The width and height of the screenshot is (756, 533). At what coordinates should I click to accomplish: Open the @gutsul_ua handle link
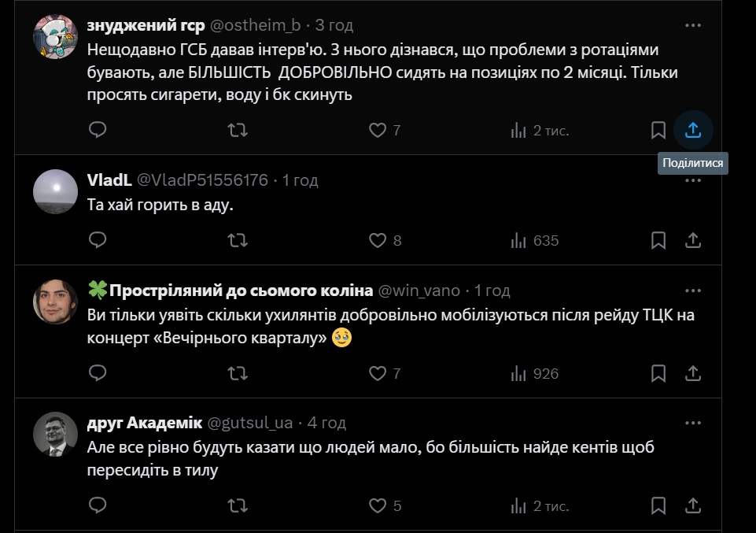pos(250,423)
